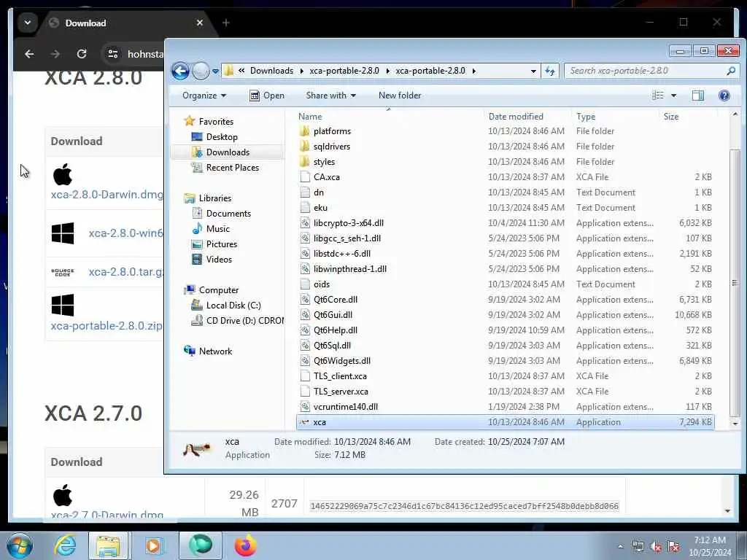Select the oids text document
Viewport: 747px width, 560px height.
click(x=322, y=284)
